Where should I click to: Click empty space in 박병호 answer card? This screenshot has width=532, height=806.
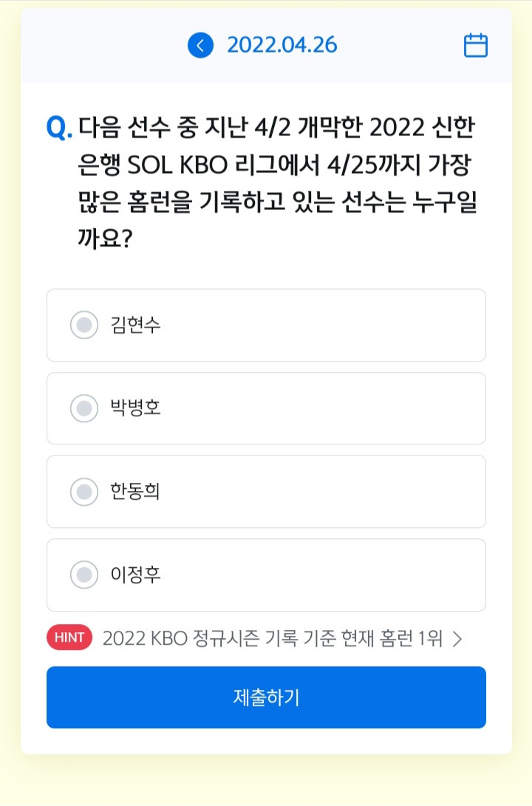pos(324,408)
